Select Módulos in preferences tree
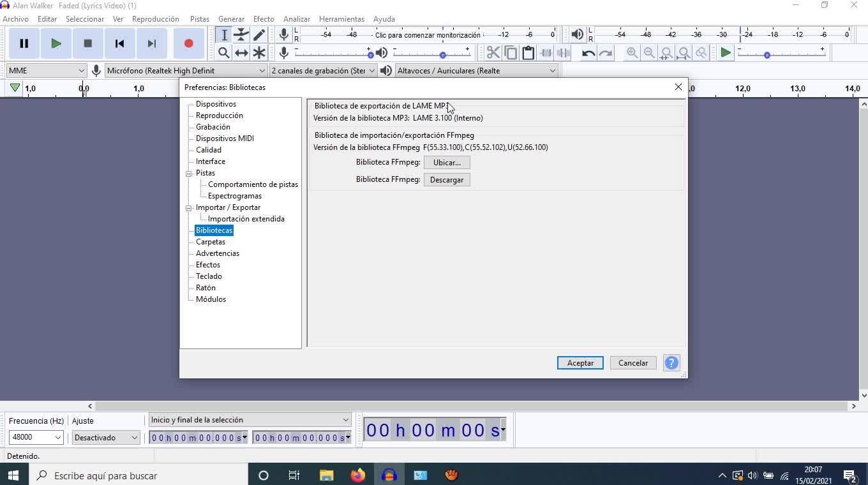 click(211, 299)
